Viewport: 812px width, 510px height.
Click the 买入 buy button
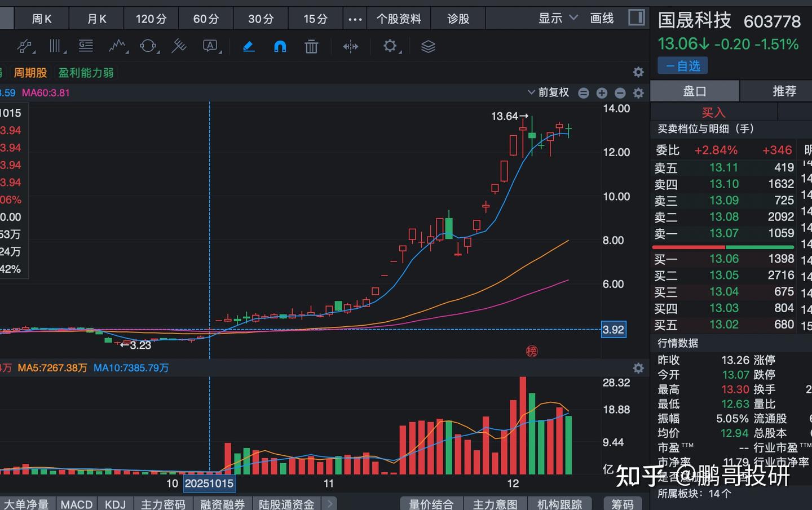click(x=714, y=112)
